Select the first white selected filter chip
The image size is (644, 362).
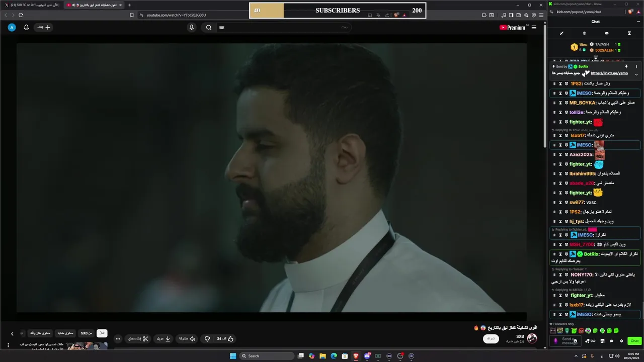[102, 333]
